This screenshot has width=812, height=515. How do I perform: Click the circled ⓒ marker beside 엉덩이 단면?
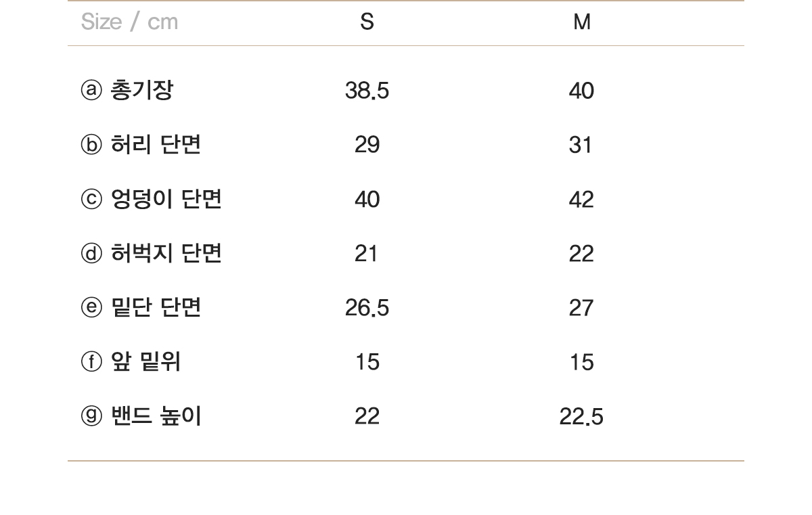91,199
